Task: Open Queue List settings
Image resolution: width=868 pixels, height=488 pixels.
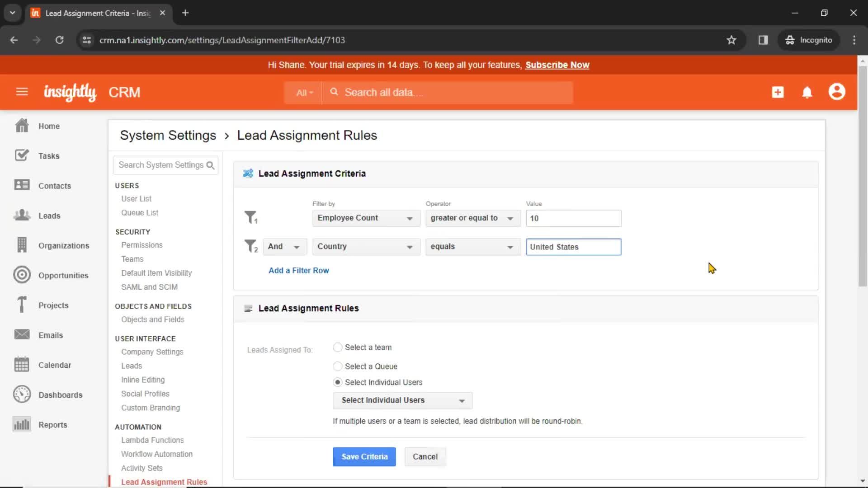Action: (139, 212)
